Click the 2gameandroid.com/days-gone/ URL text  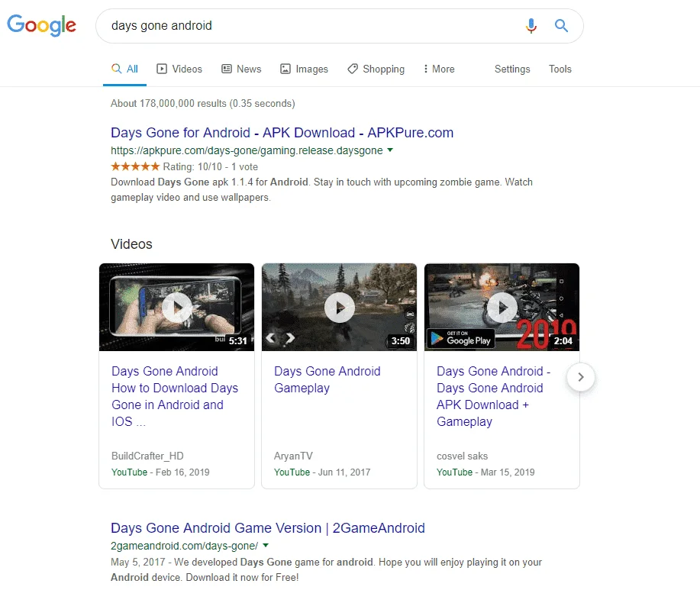click(185, 546)
